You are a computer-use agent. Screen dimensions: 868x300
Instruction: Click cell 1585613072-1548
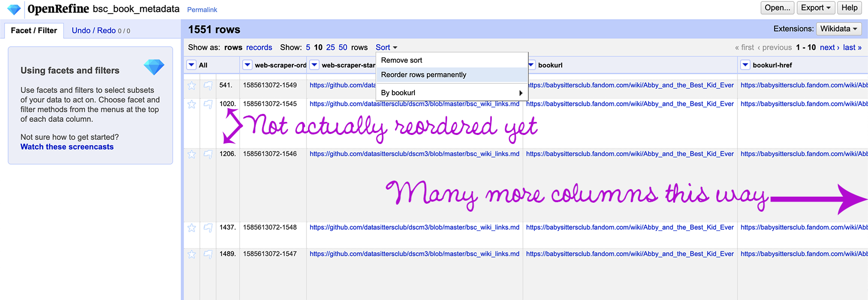pos(270,227)
